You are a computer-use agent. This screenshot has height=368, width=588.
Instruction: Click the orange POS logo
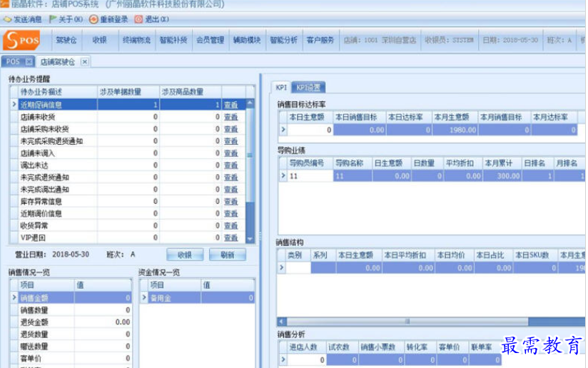(x=21, y=40)
